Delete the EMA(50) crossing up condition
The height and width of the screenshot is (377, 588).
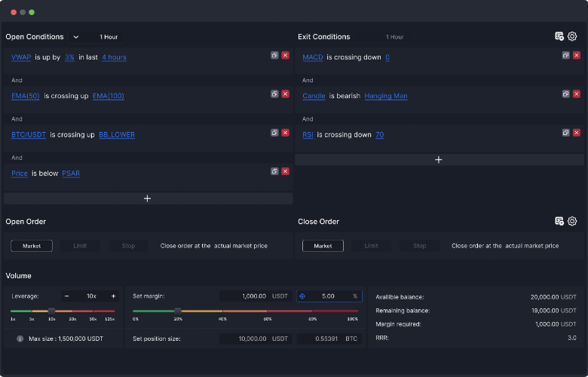click(286, 93)
